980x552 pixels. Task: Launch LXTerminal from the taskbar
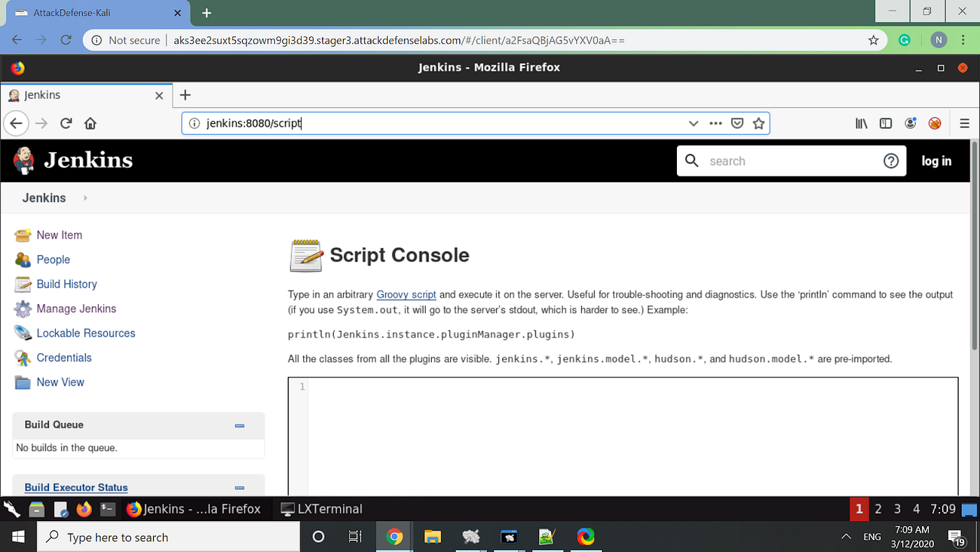[x=321, y=509]
